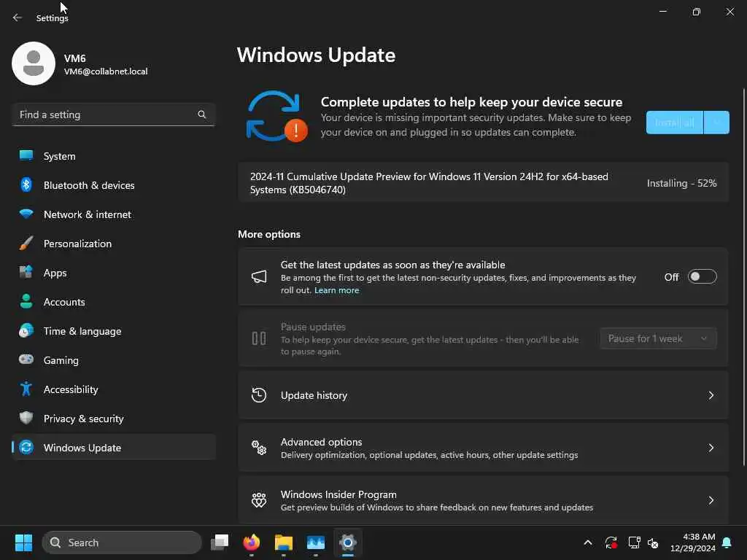Click the Time & language clock icon
The width and height of the screenshot is (747, 560).
click(26, 330)
